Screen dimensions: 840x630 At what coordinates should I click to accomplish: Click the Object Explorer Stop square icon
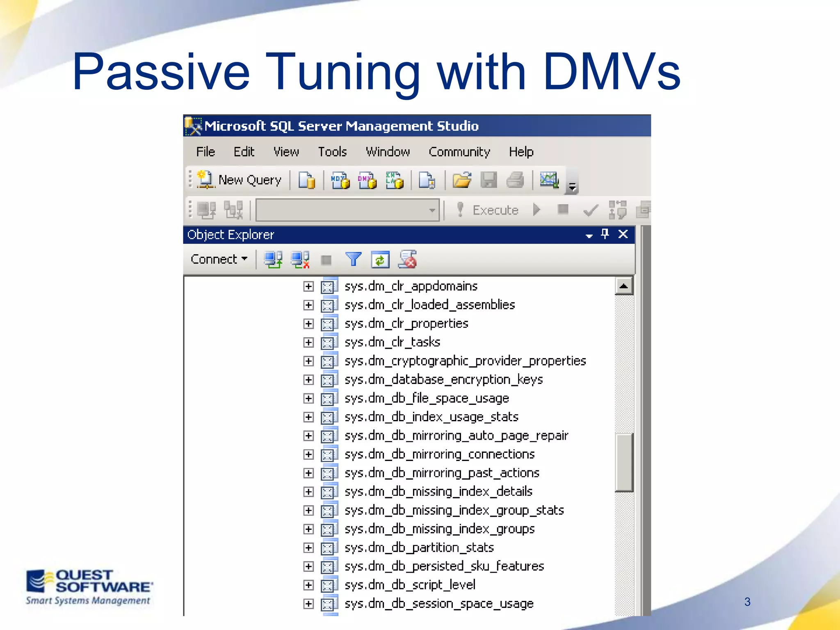click(x=326, y=260)
